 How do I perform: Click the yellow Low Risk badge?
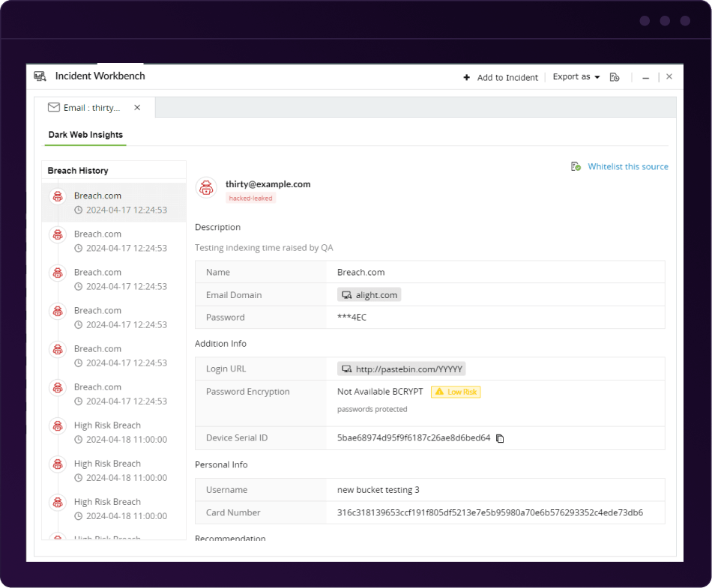455,391
